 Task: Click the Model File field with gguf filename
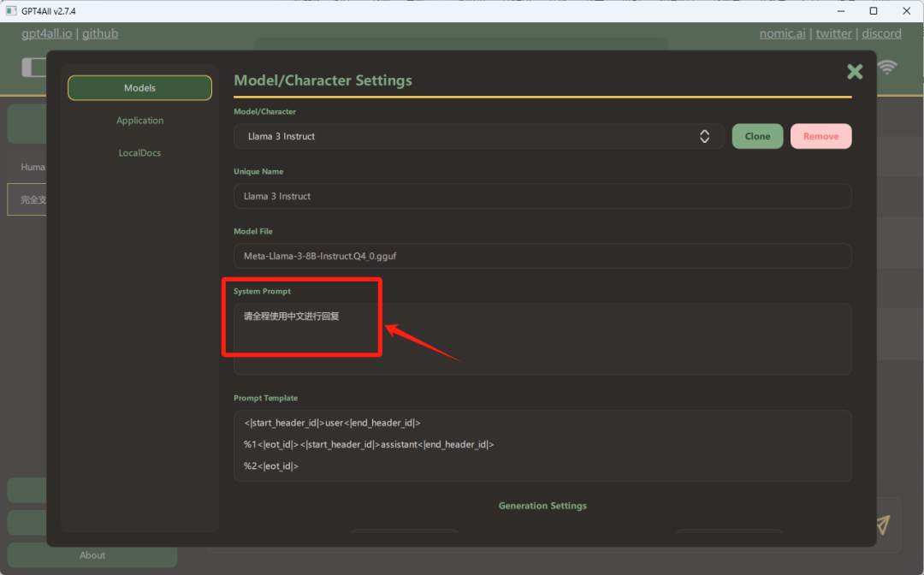pos(542,257)
